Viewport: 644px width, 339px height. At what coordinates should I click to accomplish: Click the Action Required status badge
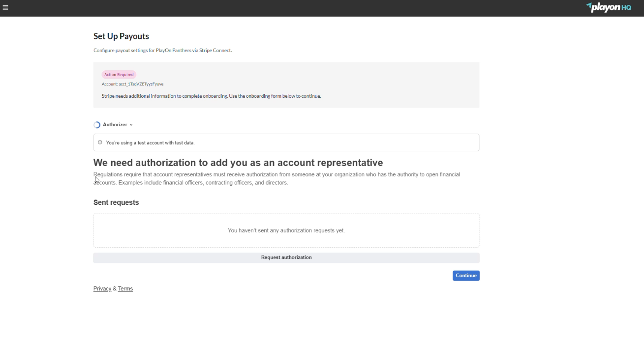119,75
